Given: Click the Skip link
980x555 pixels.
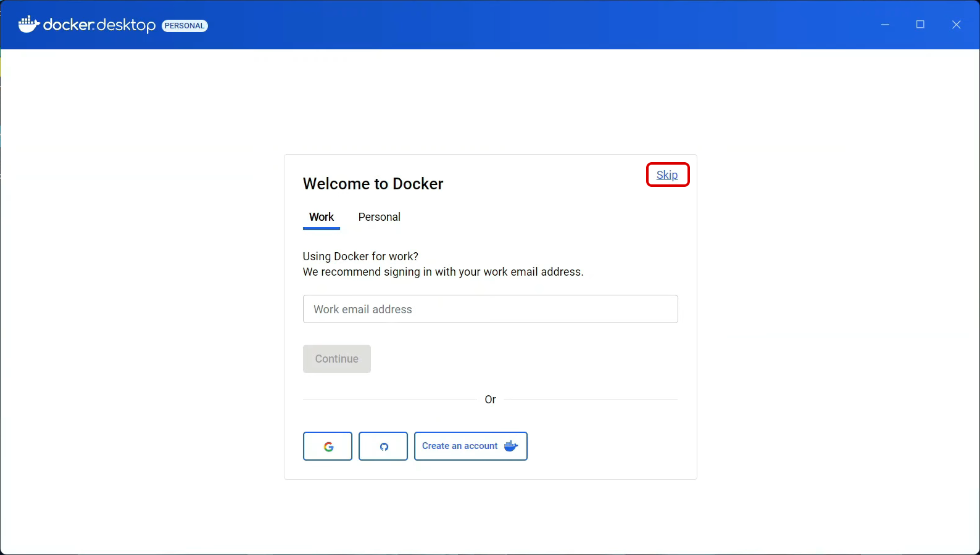Looking at the screenshot, I should [x=667, y=175].
